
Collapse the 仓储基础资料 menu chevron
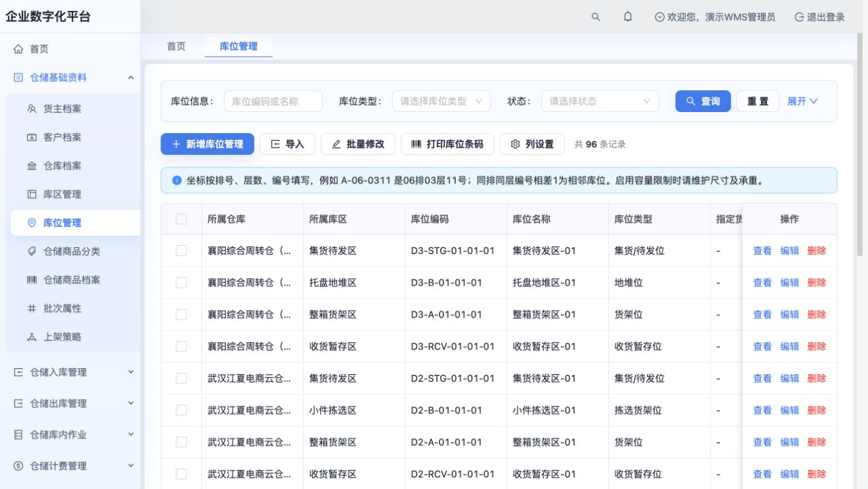[131, 78]
